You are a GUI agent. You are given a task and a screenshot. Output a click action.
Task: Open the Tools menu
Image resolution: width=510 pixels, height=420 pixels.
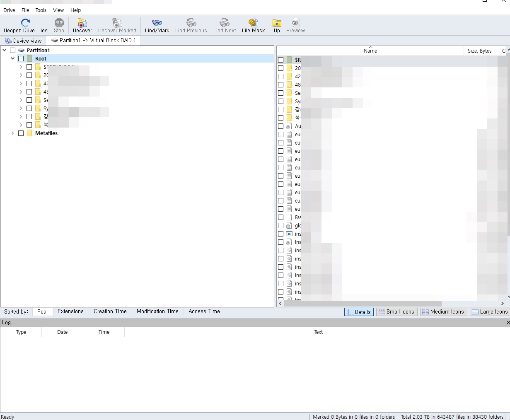(41, 10)
